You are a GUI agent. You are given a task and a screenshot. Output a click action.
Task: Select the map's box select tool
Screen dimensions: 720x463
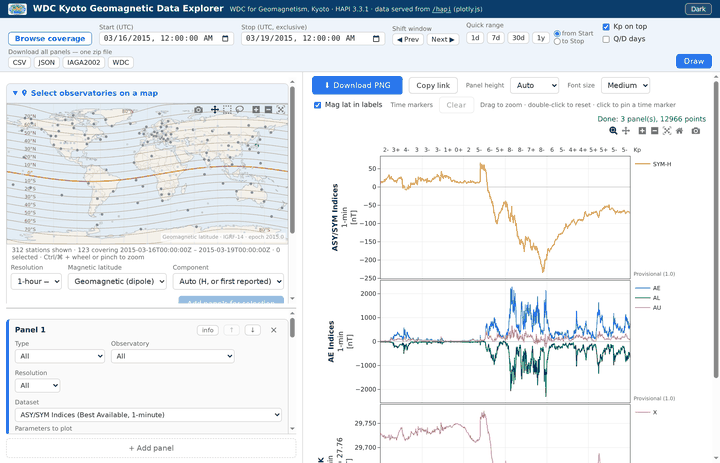(x=227, y=110)
